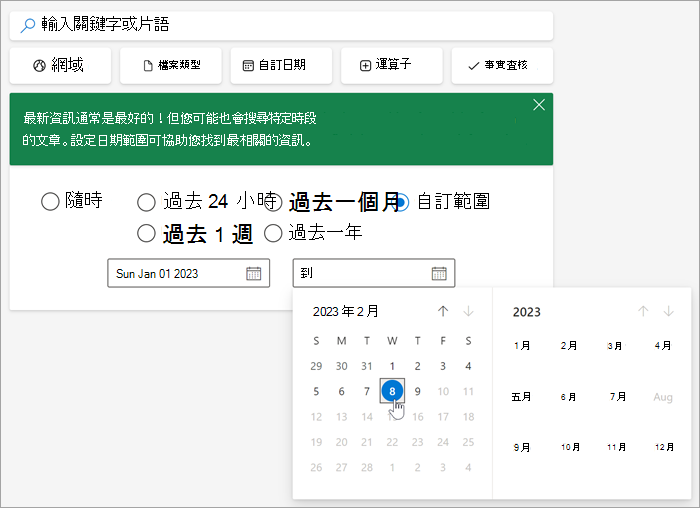Go to next month with down arrow
The height and width of the screenshot is (508, 700).
pos(468,311)
